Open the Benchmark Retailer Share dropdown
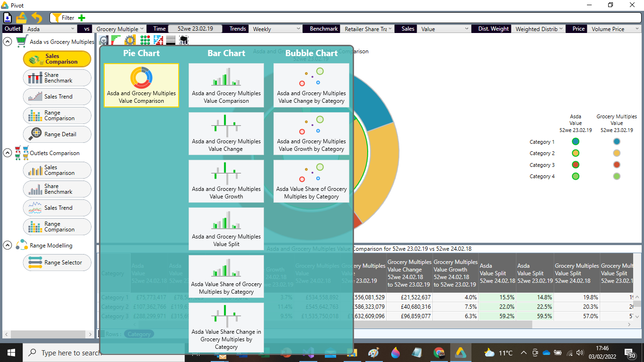Image resolution: width=644 pixels, height=362 pixels. point(367,29)
